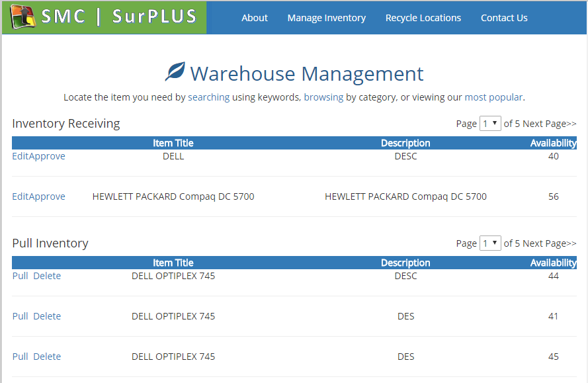Edit the HEWLETT PACKARD Compaq DC 5700 item
The width and height of the screenshot is (588, 383).
(21, 196)
